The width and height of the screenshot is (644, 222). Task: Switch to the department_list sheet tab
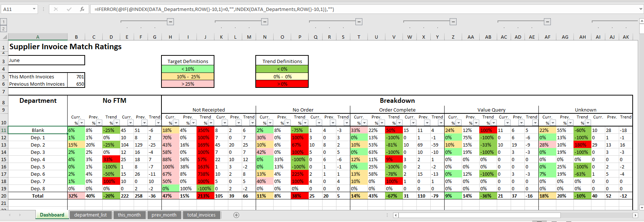coord(90,215)
